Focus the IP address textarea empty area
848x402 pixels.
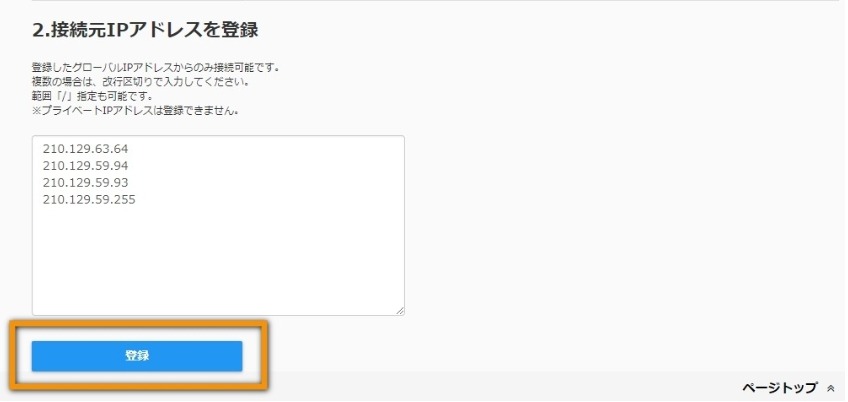point(218,260)
